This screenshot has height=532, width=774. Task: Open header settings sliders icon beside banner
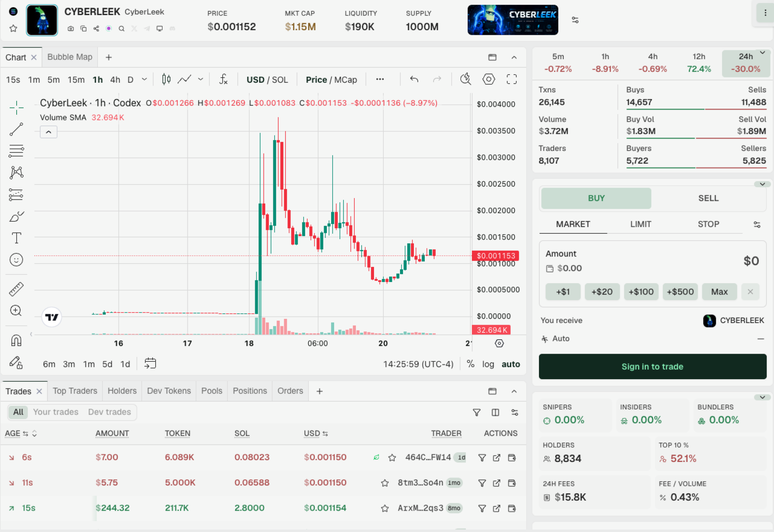click(575, 20)
